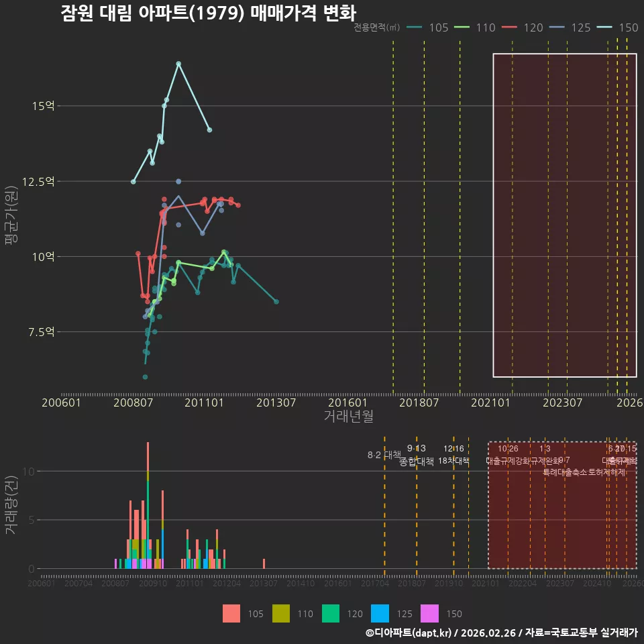This screenshot has width=644, height=644.
Task: Click the peak data point of the 150 line
Action: (178, 64)
